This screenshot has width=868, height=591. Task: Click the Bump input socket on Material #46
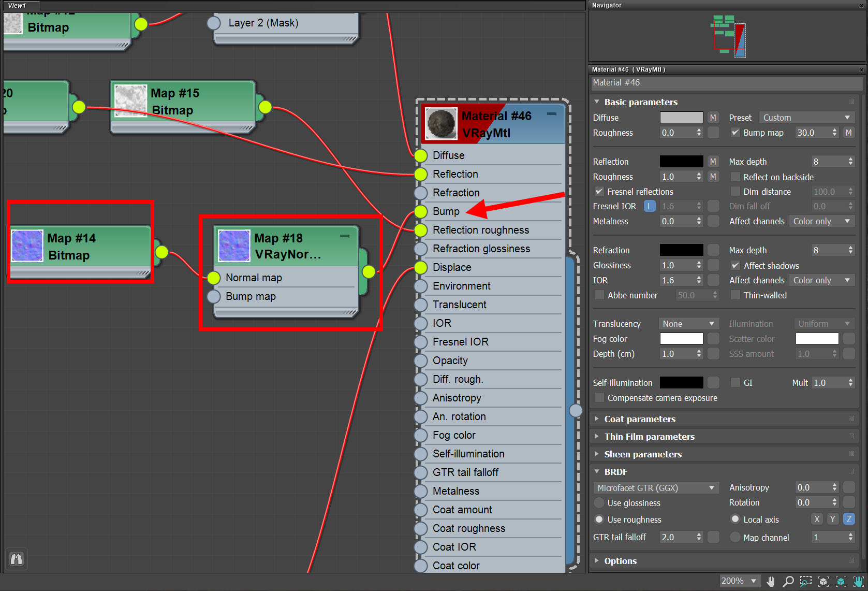(421, 211)
